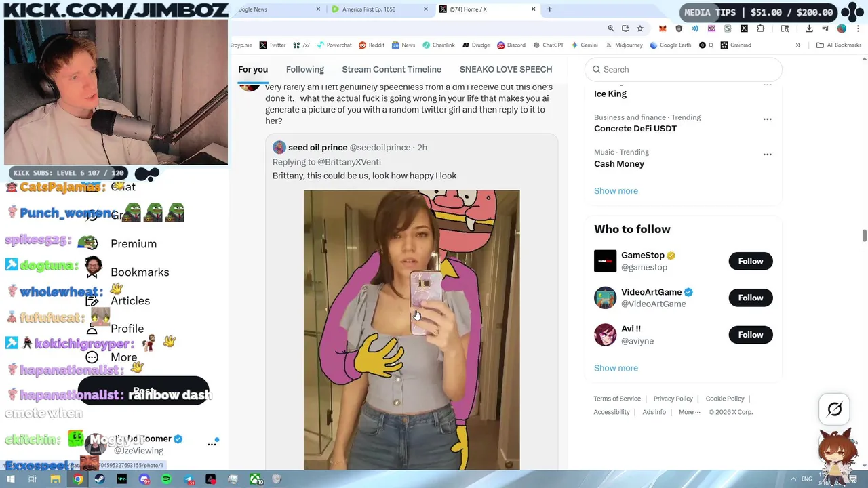
Task: Show more trending topics
Action: (x=616, y=191)
